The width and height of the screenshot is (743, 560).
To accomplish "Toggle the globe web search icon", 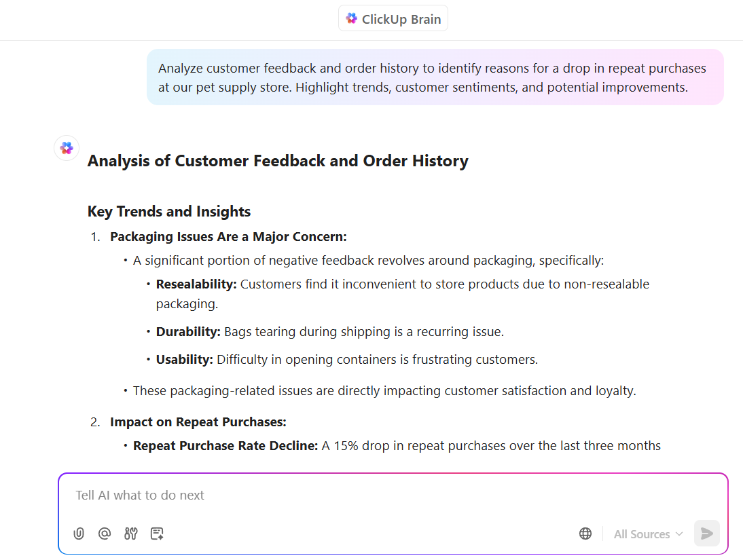I will 585,534.
